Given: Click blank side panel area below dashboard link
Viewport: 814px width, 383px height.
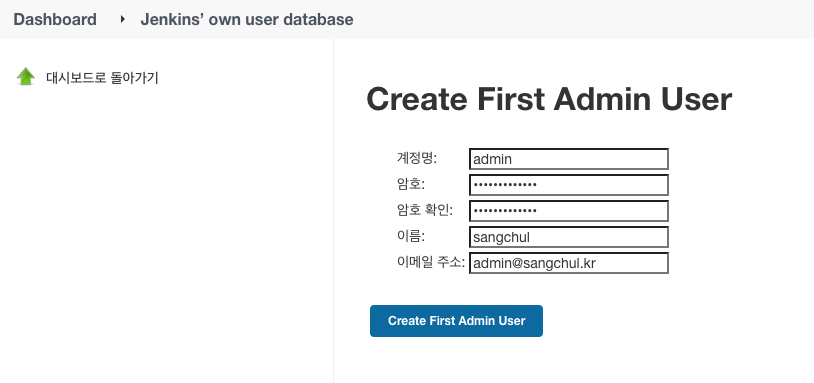Looking at the screenshot, I should click(x=166, y=234).
